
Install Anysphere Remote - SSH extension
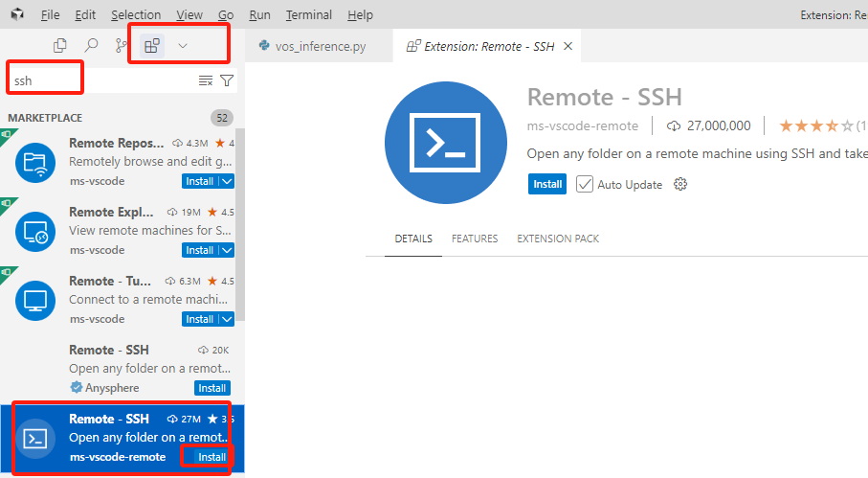(212, 388)
